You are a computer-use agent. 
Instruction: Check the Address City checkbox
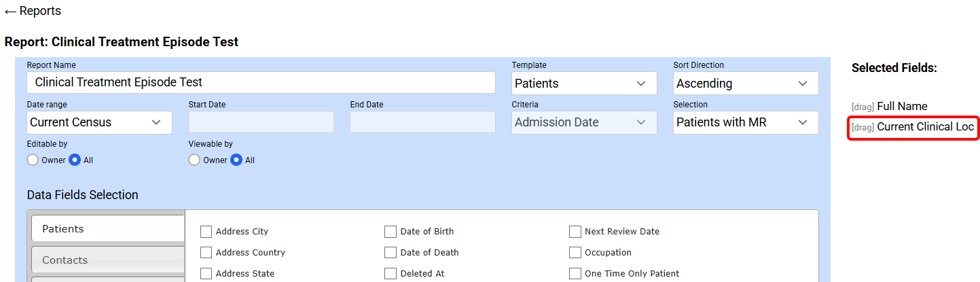point(206,232)
